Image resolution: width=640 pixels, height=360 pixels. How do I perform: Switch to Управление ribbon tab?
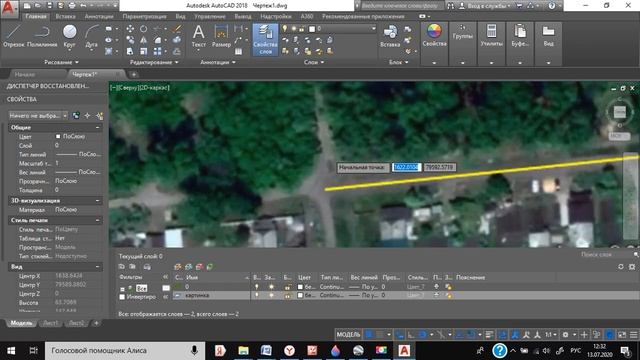point(209,16)
